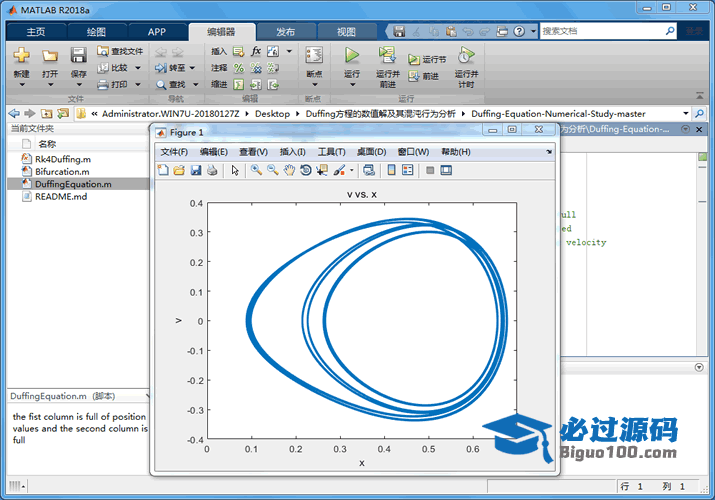Open the Breakpoints (断点) dropdown arrow
This screenshot has width=715, height=500.
tap(314, 84)
